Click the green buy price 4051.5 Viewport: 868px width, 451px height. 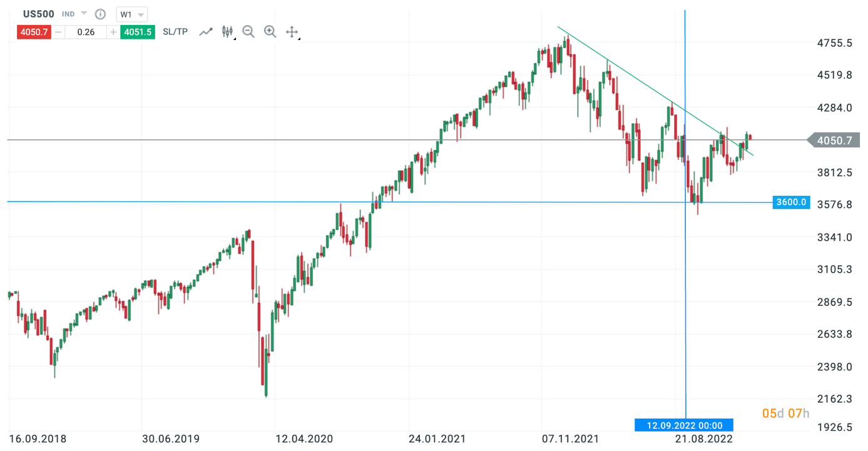[138, 32]
